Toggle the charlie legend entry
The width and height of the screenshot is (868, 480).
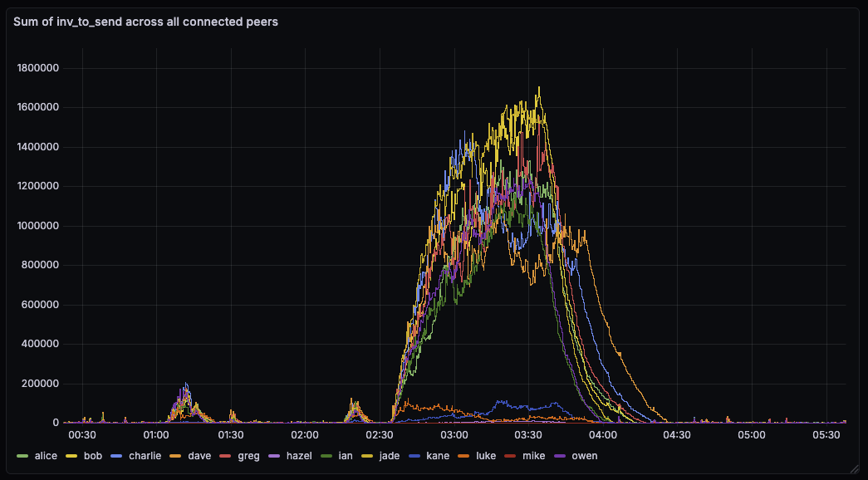[x=144, y=456]
